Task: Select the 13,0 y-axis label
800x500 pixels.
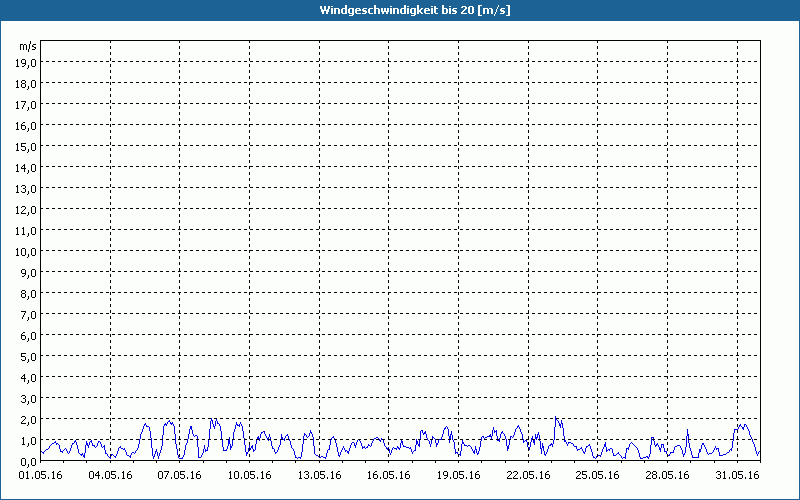Action: pos(27,189)
